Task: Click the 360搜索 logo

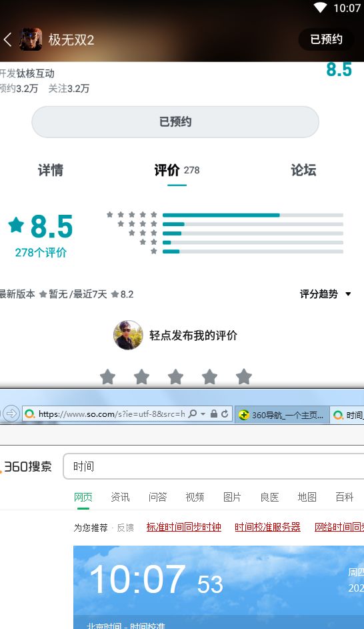Action: 27,466
